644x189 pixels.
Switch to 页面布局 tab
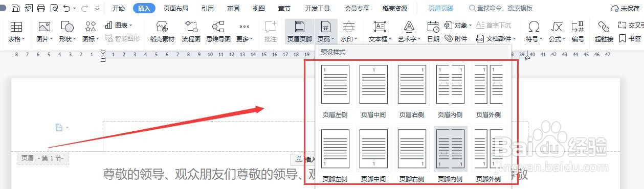click(175, 8)
